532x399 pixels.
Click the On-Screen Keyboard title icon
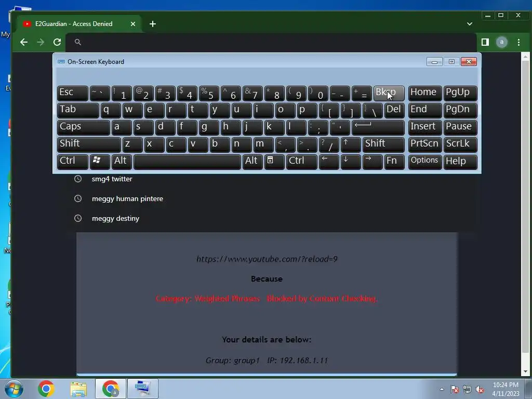point(61,62)
